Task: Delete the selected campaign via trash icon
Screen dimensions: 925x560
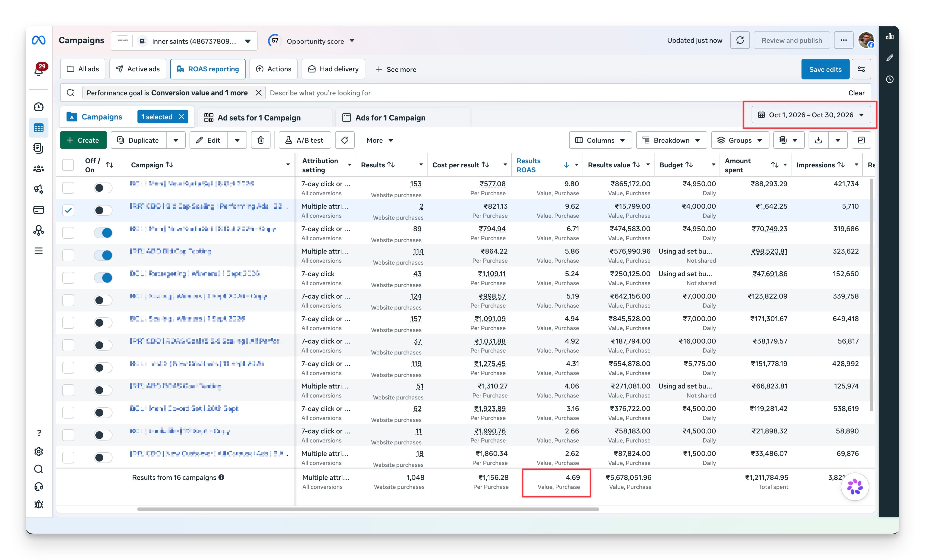Action: pyautogui.click(x=260, y=140)
